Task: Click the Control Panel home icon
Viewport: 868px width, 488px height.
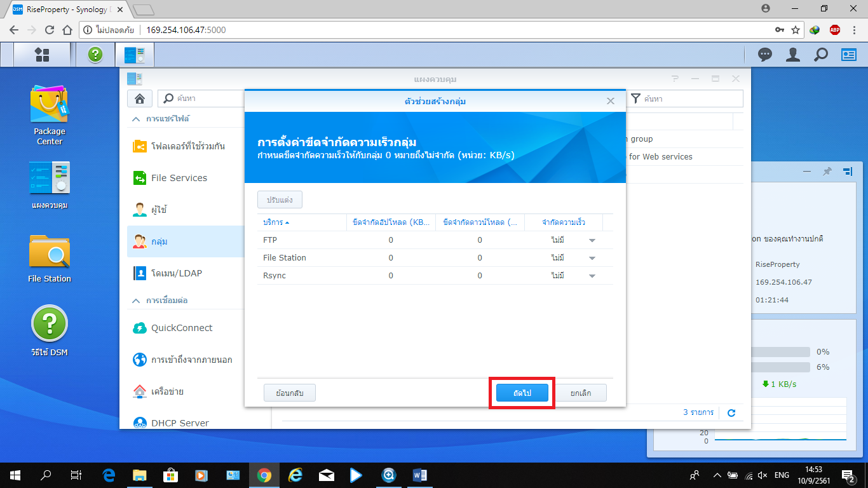Action: pyautogui.click(x=140, y=98)
